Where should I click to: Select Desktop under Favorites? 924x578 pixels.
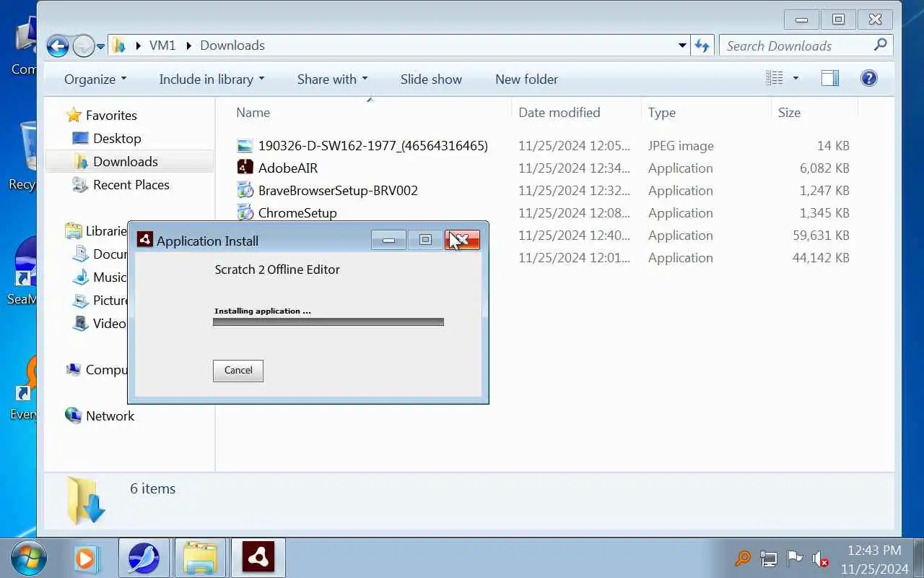point(116,139)
